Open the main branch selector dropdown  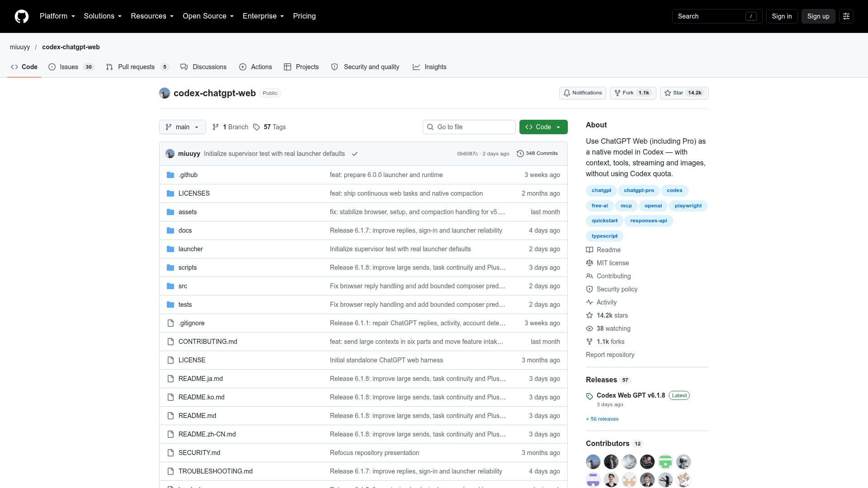click(183, 127)
